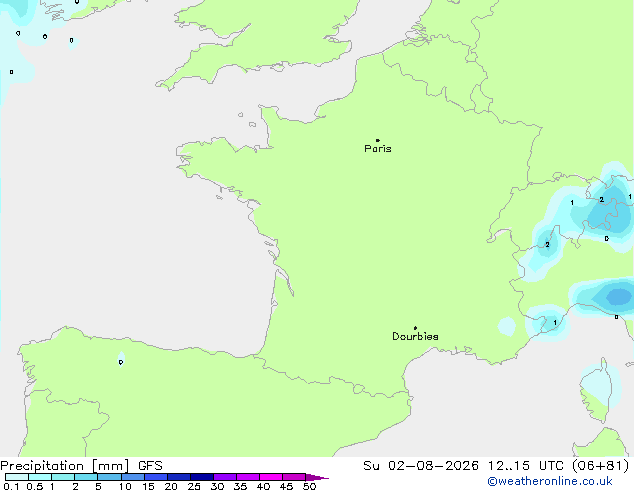This screenshot has height=490, width=634.
Task: Click the Paris city label
Action: pos(378,149)
